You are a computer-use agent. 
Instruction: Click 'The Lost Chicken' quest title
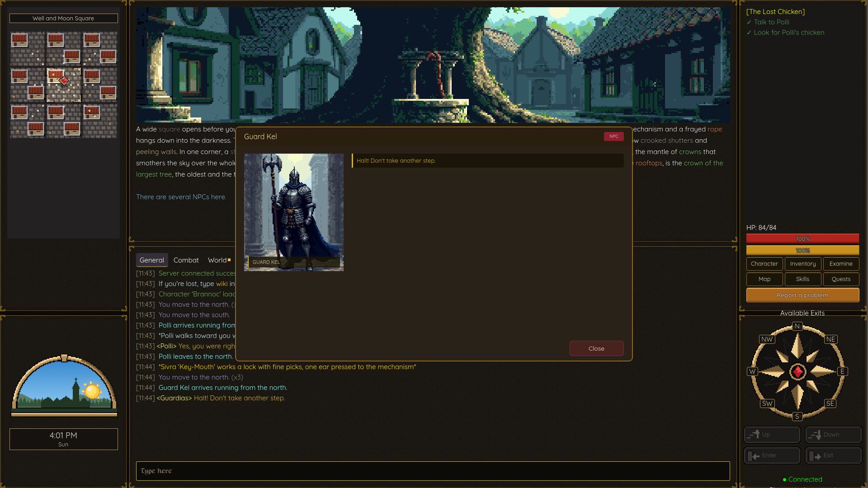[775, 12]
